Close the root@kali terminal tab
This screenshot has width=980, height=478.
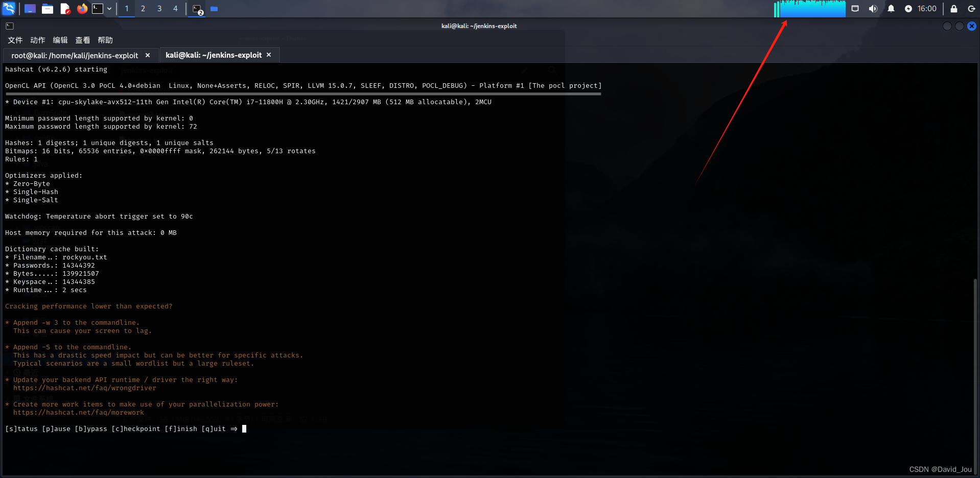[148, 55]
